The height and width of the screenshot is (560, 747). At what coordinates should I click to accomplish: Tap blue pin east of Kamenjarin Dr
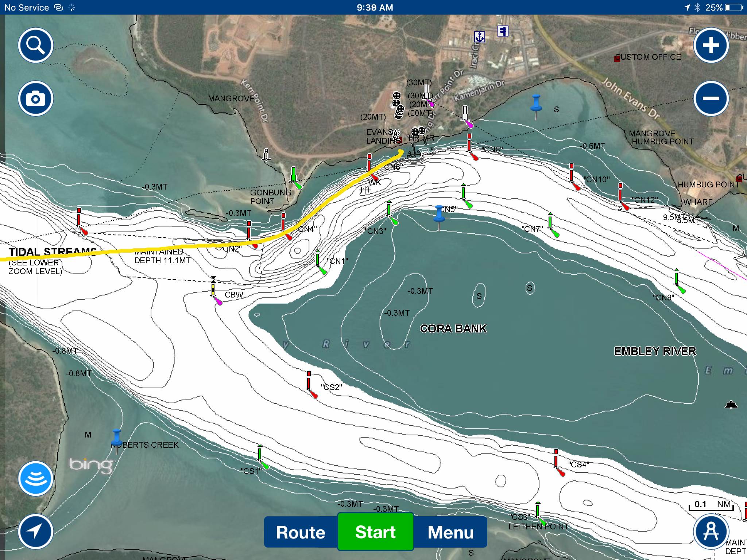pos(536,103)
